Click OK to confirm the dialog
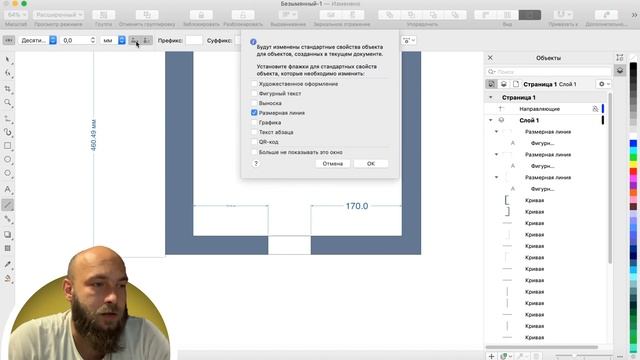Image resolution: width=640 pixels, height=360 pixels. tap(371, 163)
